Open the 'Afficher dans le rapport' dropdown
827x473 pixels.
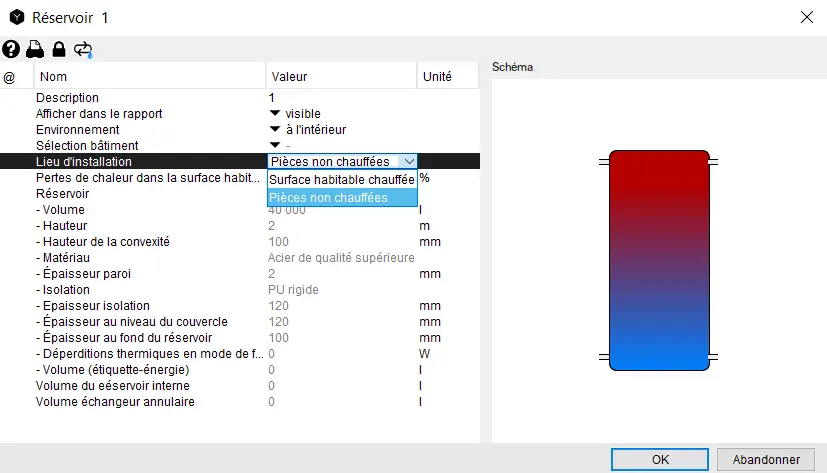[x=275, y=114]
